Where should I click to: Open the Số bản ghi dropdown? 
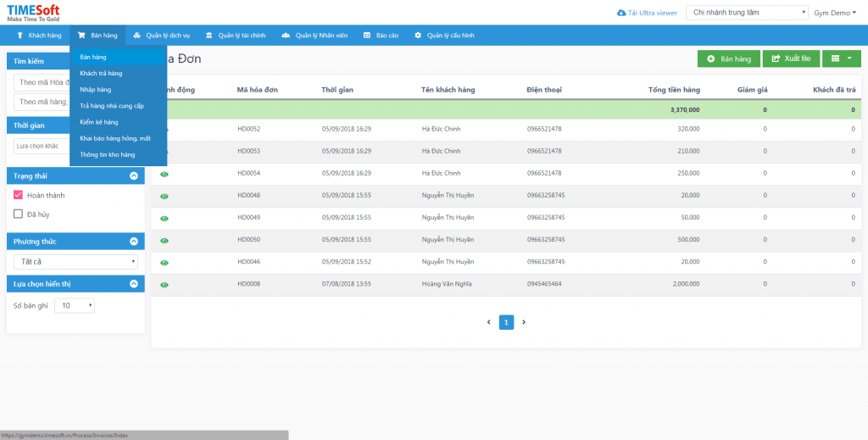(x=75, y=305)
